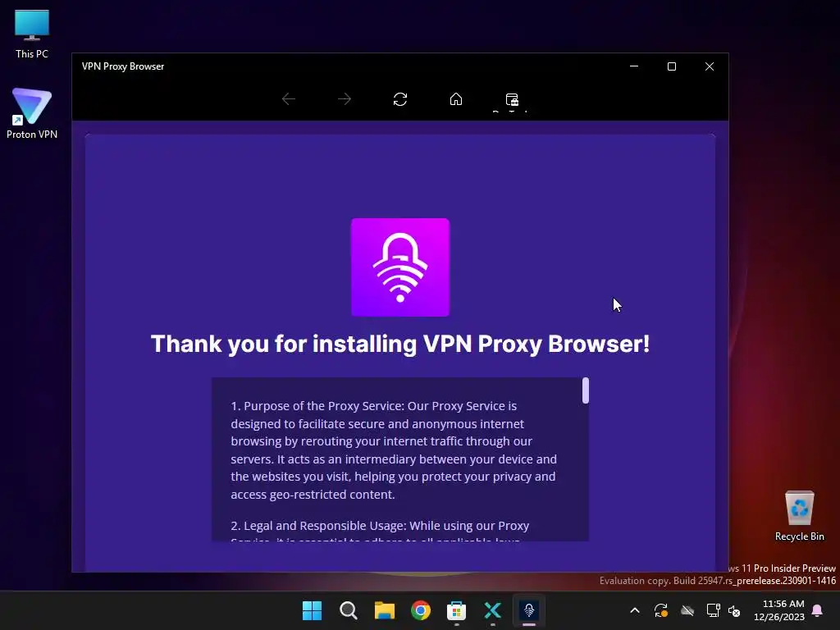Open the network display tray icon
840x630 pixels.
pos(713,610)
